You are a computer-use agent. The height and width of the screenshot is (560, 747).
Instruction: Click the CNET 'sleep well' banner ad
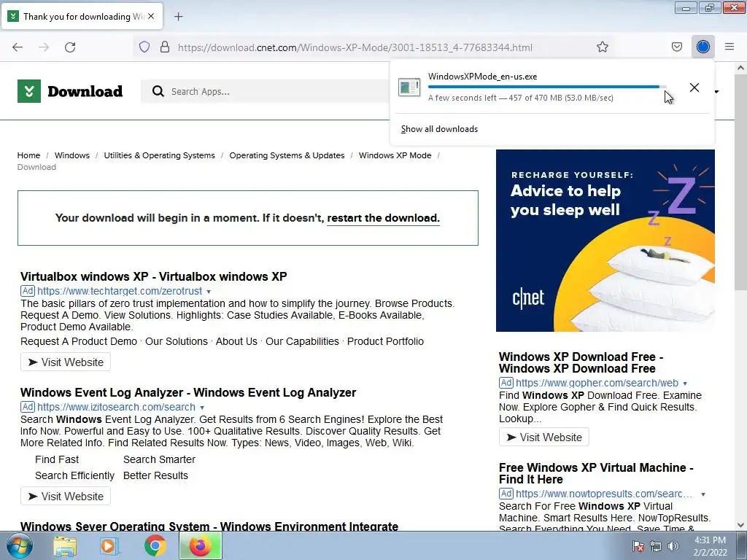coord(605,241)
